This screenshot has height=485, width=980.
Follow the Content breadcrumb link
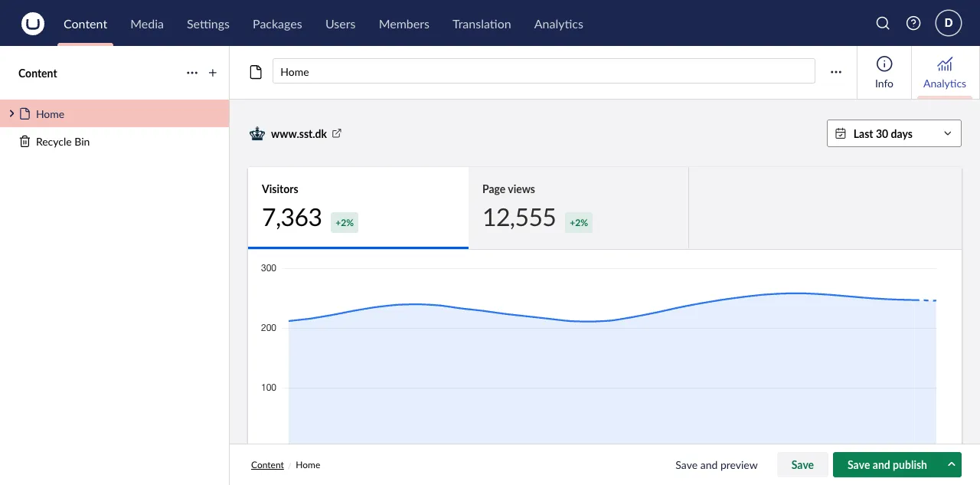pyautogui.click(x=267, y=465)
